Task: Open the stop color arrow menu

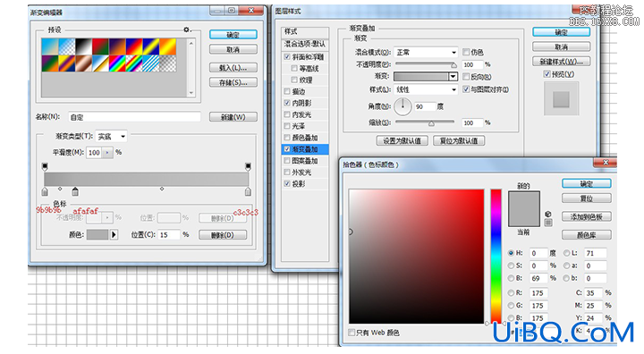Action: [x=114, y=234]
